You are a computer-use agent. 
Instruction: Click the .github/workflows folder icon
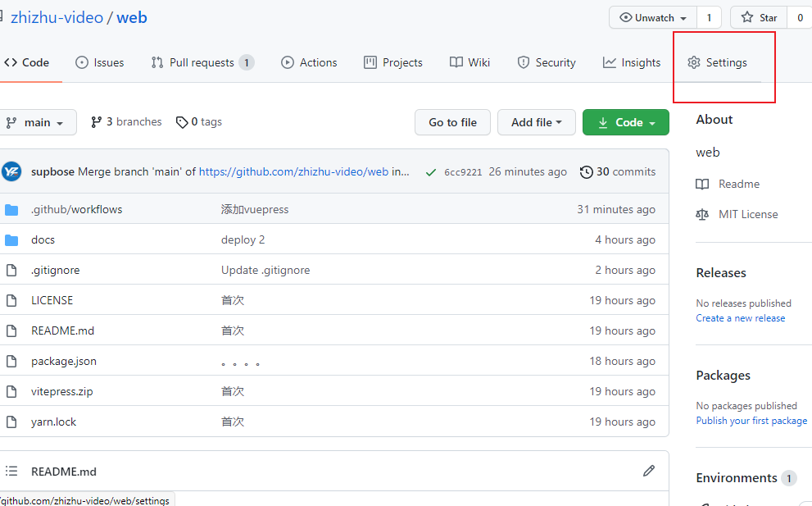[11, 210]
